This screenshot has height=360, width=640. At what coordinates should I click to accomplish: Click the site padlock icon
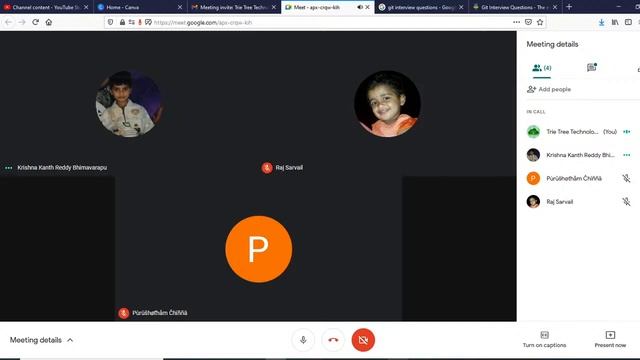122,22
